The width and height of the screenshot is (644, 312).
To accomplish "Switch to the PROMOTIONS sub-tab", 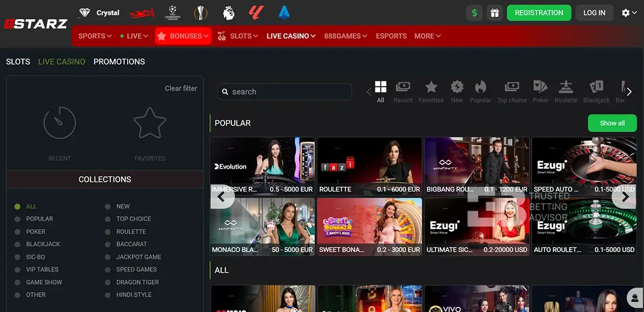I will (119, 61).
